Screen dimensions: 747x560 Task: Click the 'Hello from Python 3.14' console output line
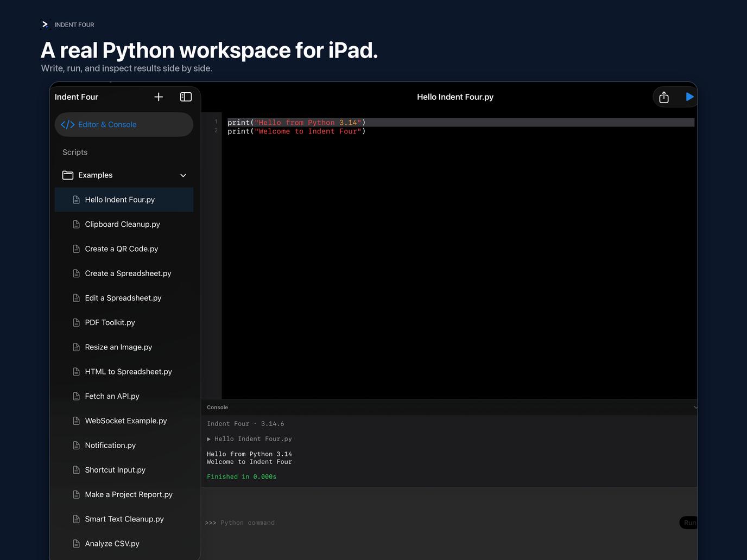point(249,454)
